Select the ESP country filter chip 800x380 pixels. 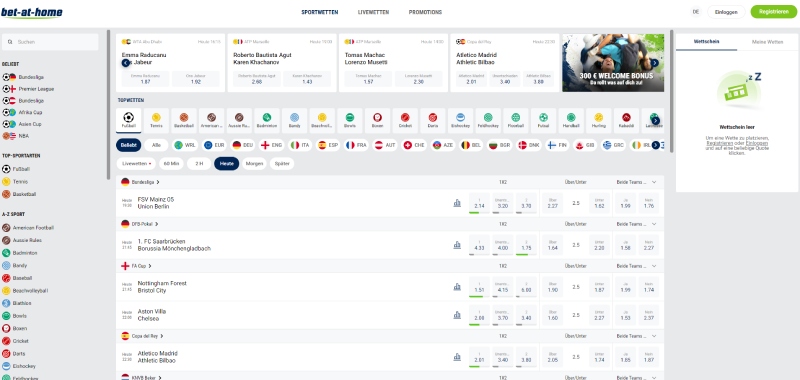pos(328,145)
